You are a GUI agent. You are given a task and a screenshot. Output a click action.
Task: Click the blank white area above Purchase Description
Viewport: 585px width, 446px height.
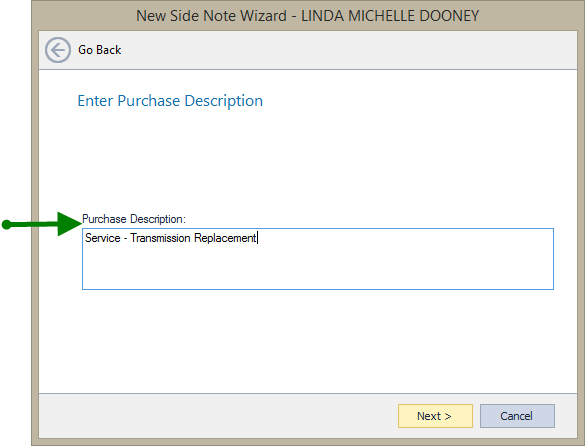308,160
